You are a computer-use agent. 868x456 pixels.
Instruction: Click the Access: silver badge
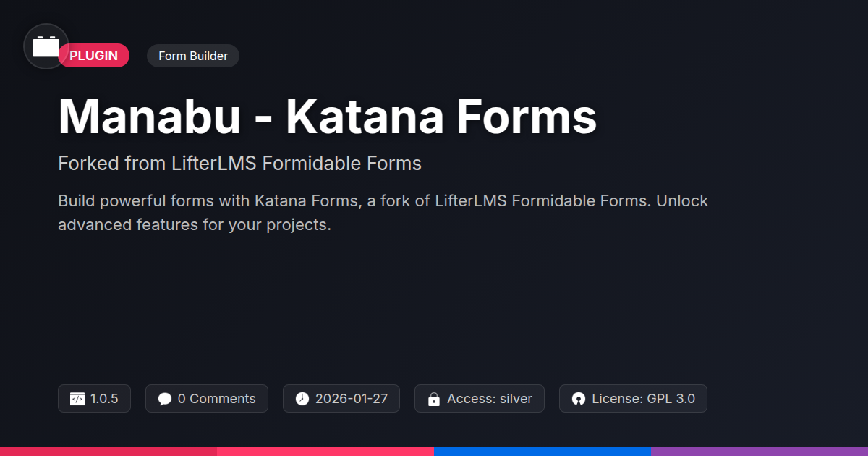click(x=480, y=399)
